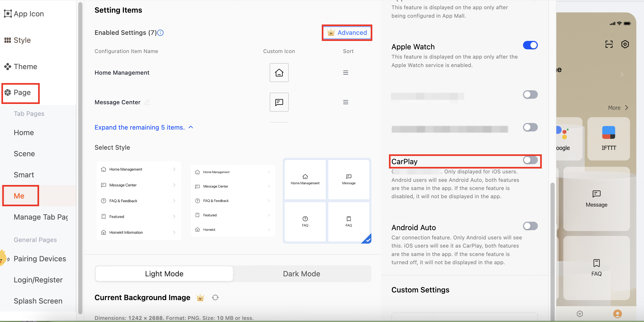Enable the Android Auto toggle
This screenshot has width=644, height=322.
coord(530,226)
